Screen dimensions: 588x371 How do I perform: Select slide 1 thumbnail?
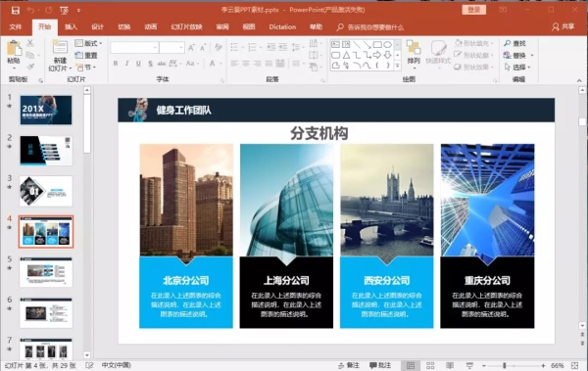click(x=46, y=110)
